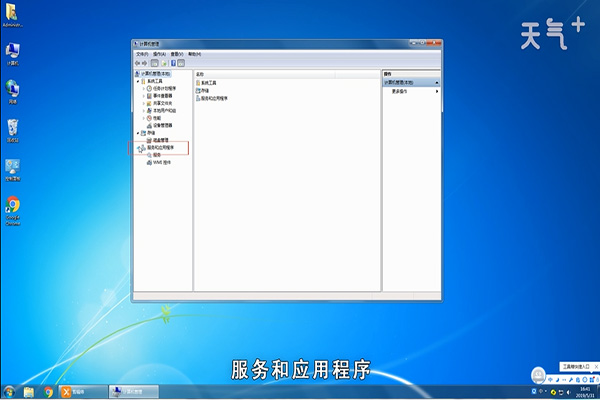The height and width of the screenshot is (400, 600).
Task: Select the 计算机管理(本地) root tree node
Action: [155, 73]
